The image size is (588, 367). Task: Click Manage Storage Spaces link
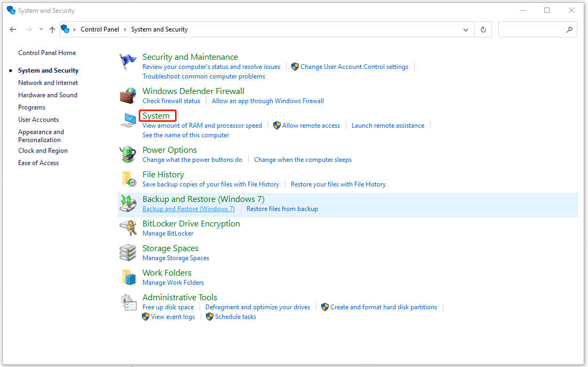pos(176,258)
